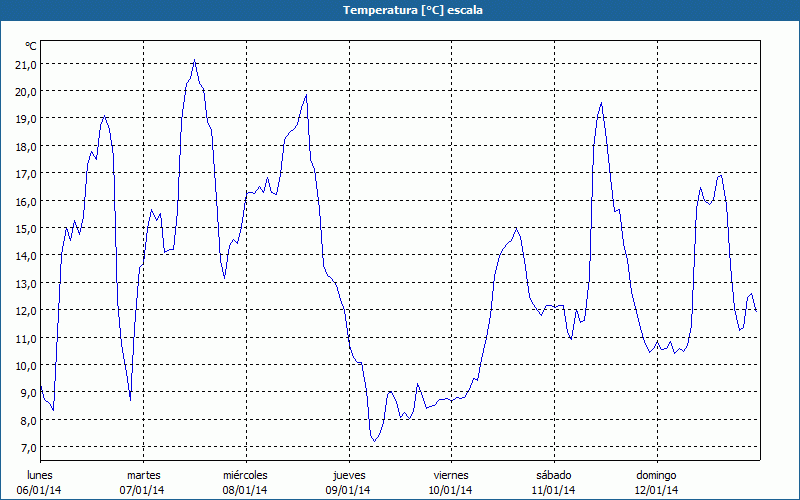Click the lowest curve point near 7 °C

[x=374, y=440]
